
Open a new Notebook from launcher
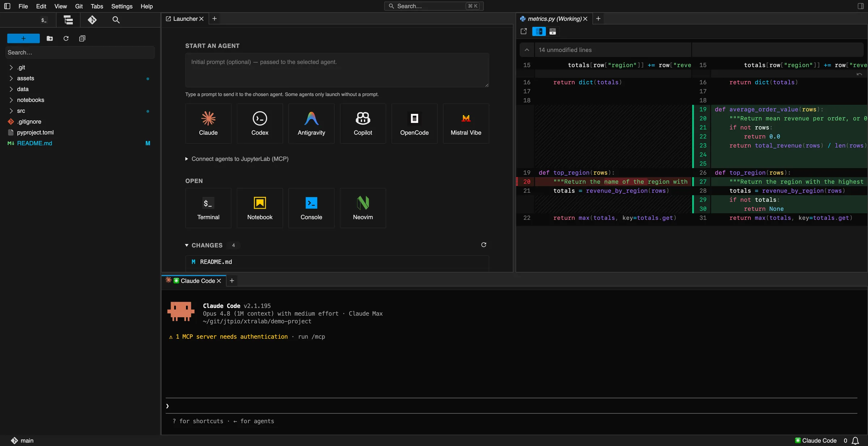[x=260, y=208]
